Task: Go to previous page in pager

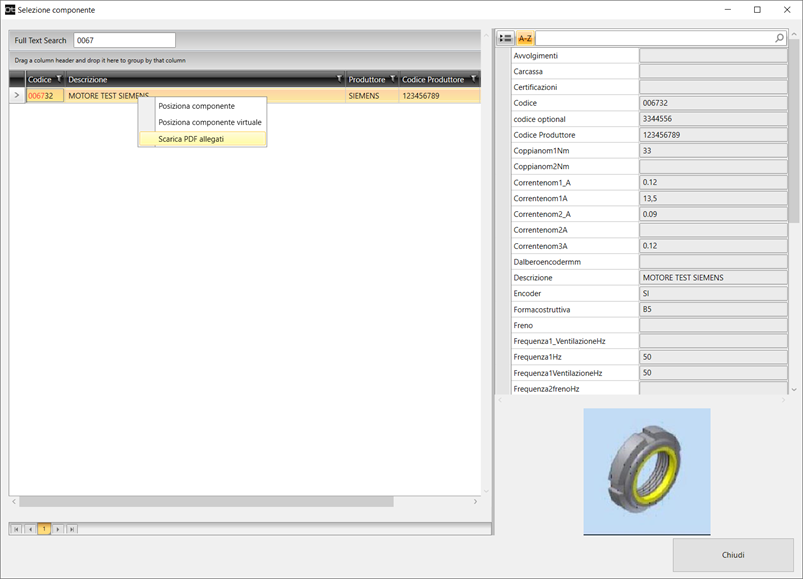Action: [30, 529]
